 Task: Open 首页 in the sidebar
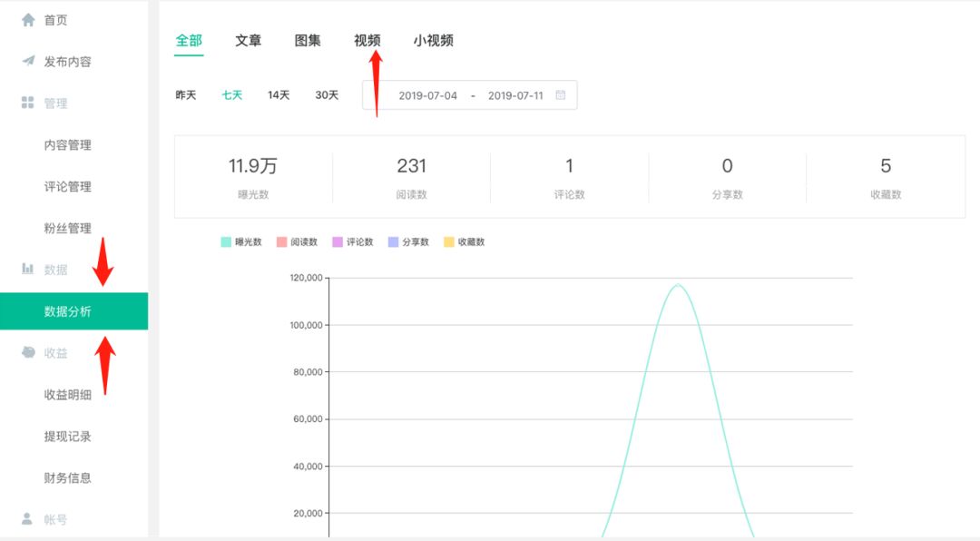pyautogui.click(x=55, y=20)
